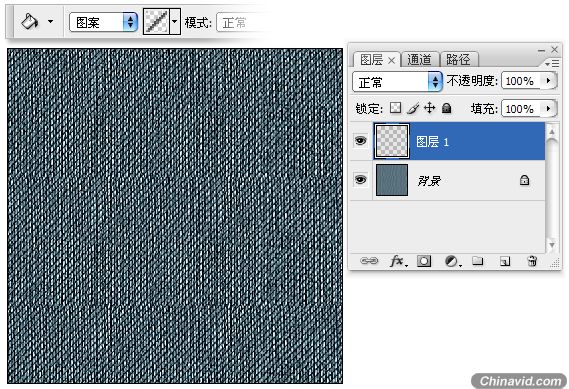Switch to the 图层 tab

(x=371, y=60)
